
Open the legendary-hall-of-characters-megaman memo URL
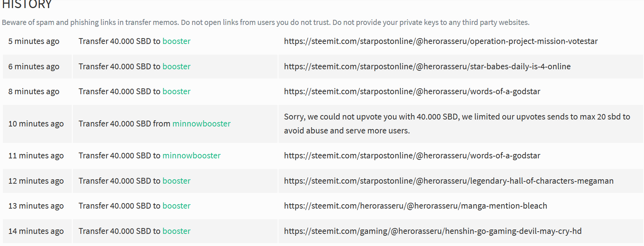(449, 181)
